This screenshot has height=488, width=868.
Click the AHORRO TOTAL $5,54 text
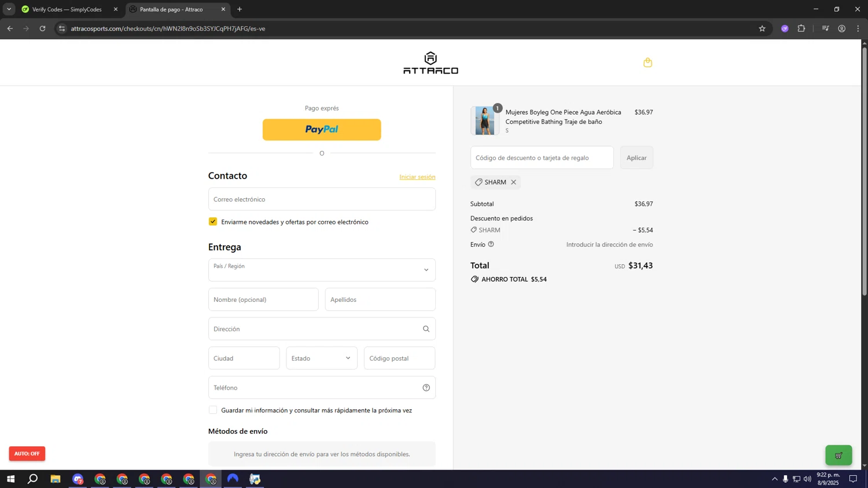click(514, 279)
